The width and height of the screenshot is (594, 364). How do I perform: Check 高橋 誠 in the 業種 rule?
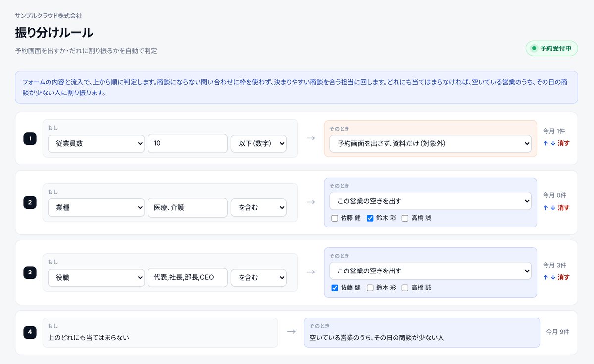pyautogui.click(x=405, y=218)
